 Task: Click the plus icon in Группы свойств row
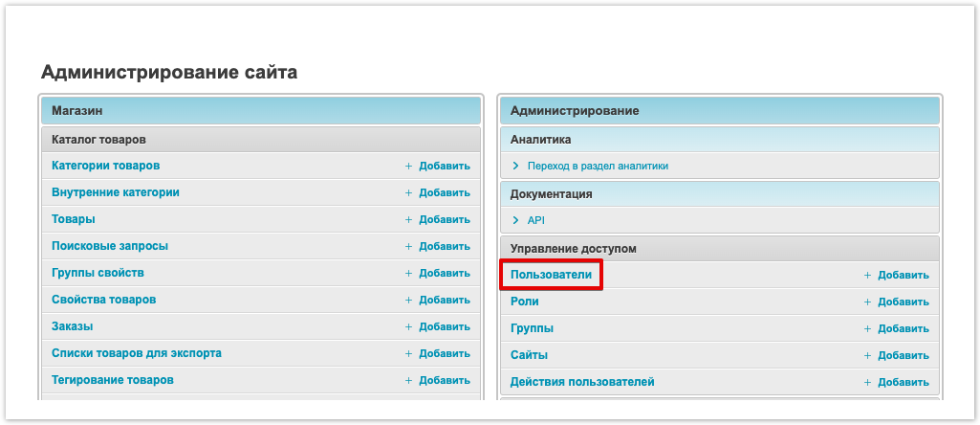(x=408, y=273)
